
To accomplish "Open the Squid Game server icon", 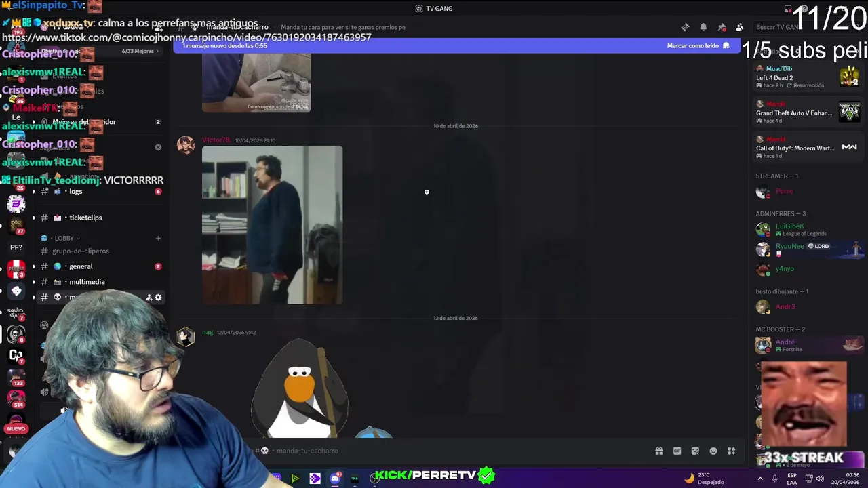I will click(x=16, y=312).
